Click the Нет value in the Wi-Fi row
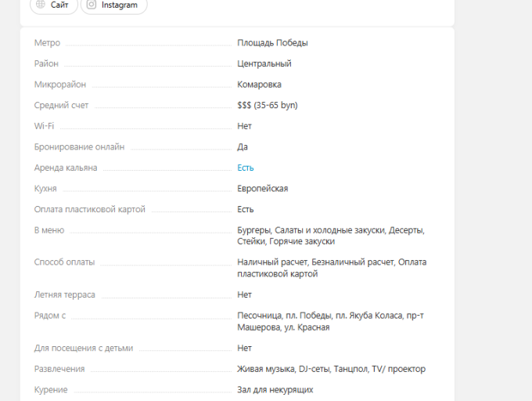 click(x=244, y=126)
